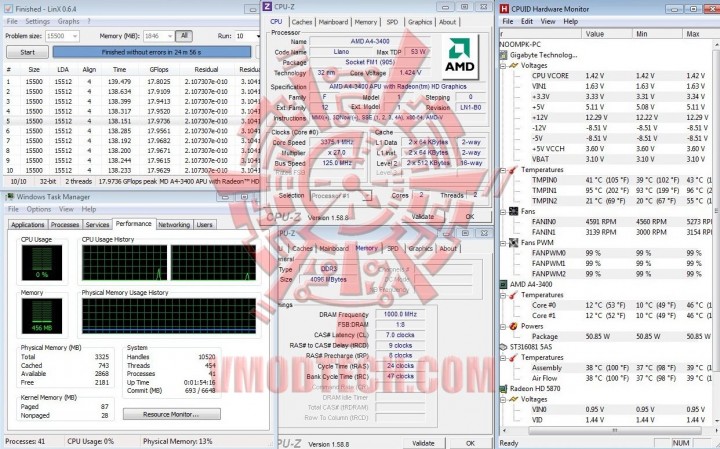This screenshot has width=720, height=449.
Task: Toggle the All memory button in LinX
Action: pos(184,36)
